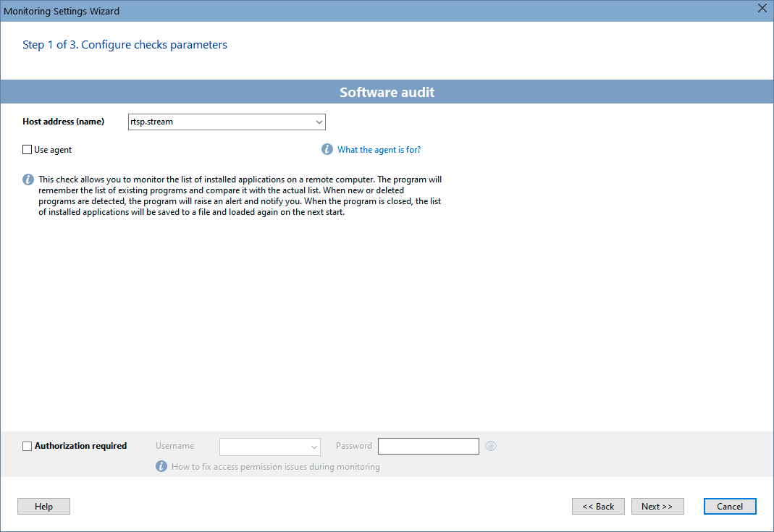
Task: Enable the "Use agent" checkbox
Action: (x=27, y=149)
